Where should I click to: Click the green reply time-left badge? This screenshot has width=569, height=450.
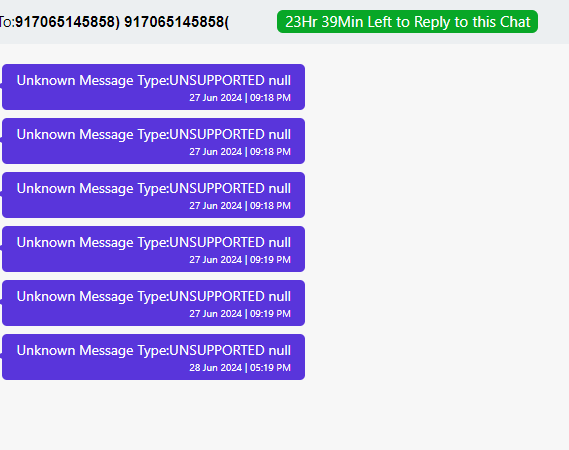(407, 21)
